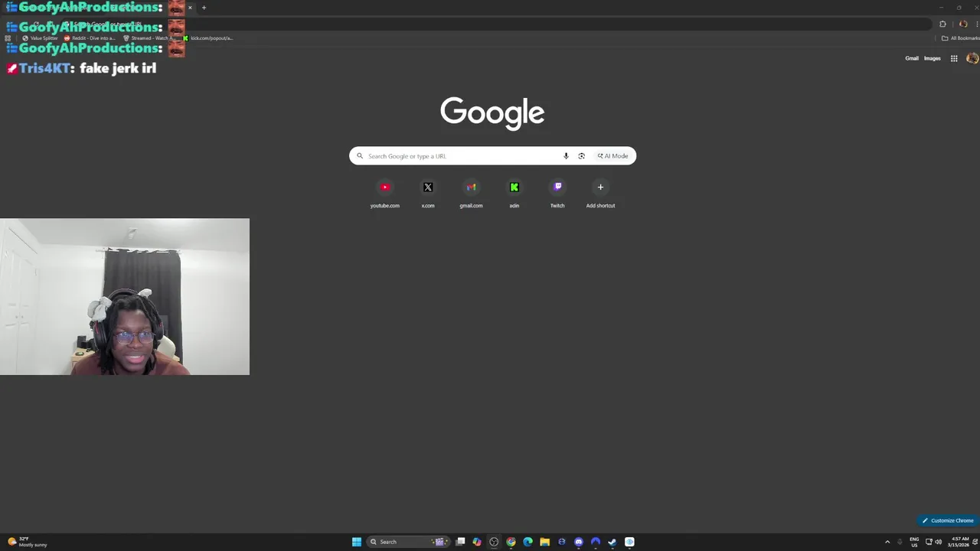
Task: Click the Google logo
Action: (492, 113)
